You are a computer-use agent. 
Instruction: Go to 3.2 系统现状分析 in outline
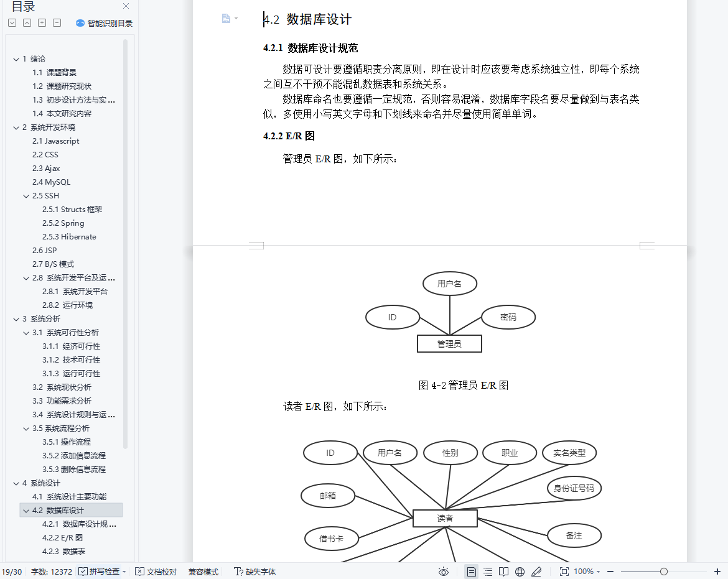(x=62, y=387)
